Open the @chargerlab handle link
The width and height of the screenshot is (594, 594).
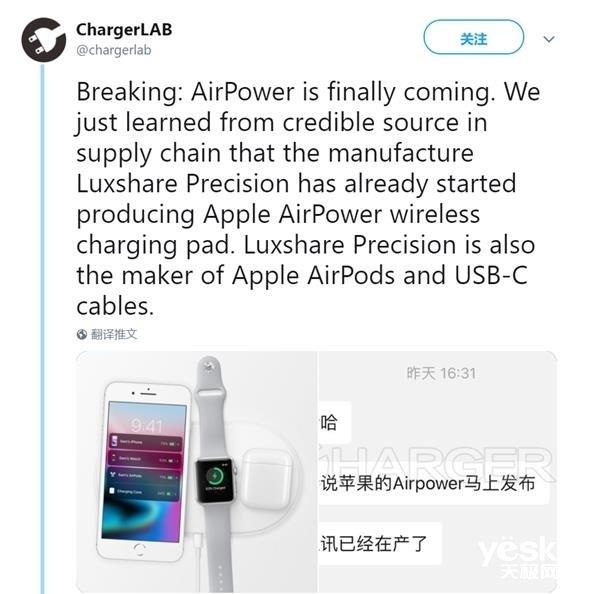pyautogui.click(x=114, y=50)
